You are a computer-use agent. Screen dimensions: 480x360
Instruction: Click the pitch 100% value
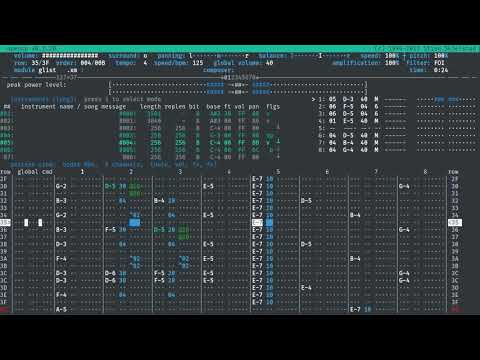(x=441, y=55)
